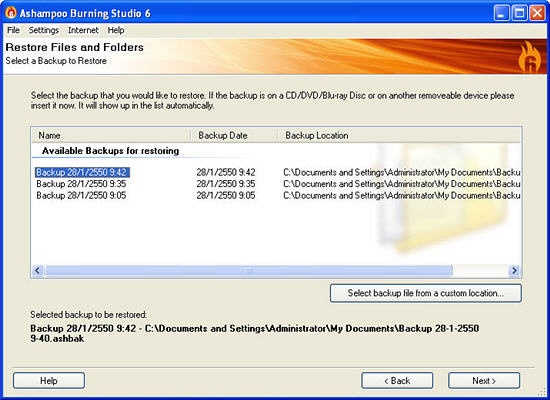Close the Ashampoo Burning Studio window

tap(537, 13)
